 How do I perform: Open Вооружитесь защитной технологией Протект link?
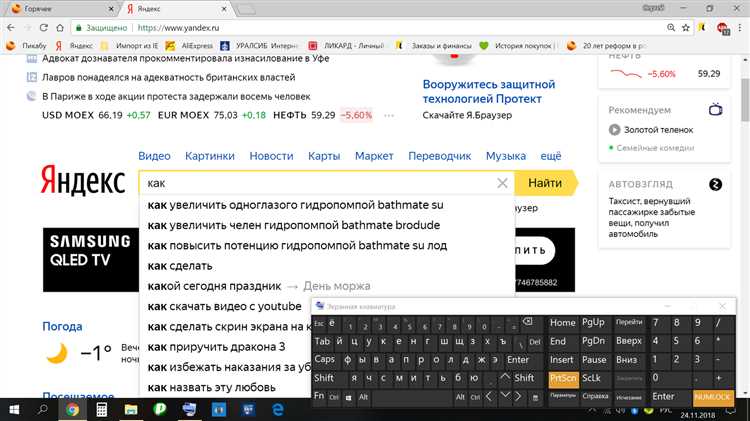(489, 91)
